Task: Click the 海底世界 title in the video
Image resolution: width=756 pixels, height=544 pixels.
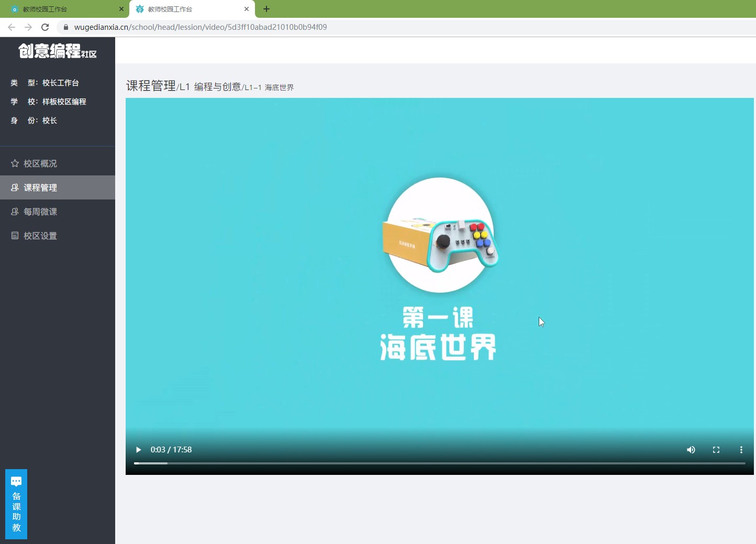Action: click(438, 347)
